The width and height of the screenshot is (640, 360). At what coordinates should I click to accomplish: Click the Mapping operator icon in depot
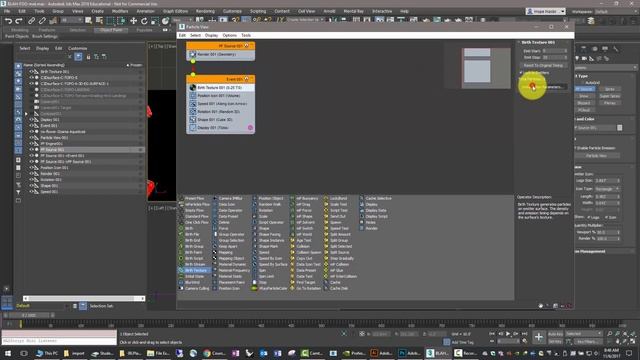(x=214, y=253)
